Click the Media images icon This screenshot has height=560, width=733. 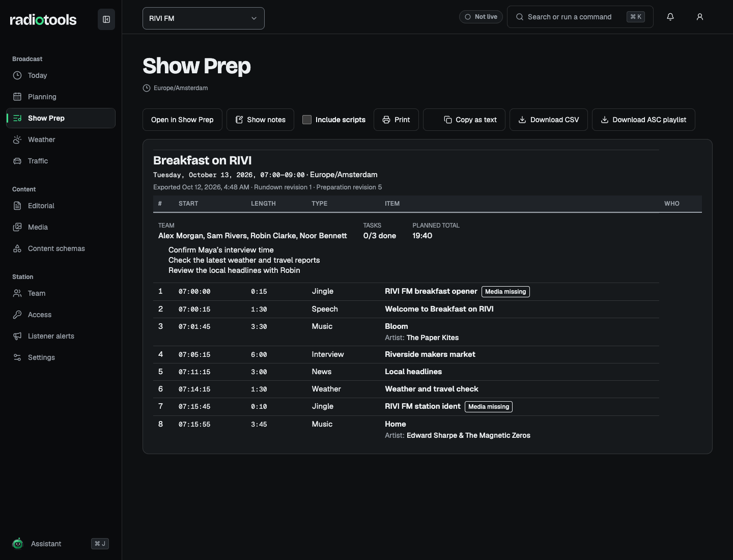[x=17, y=227]
